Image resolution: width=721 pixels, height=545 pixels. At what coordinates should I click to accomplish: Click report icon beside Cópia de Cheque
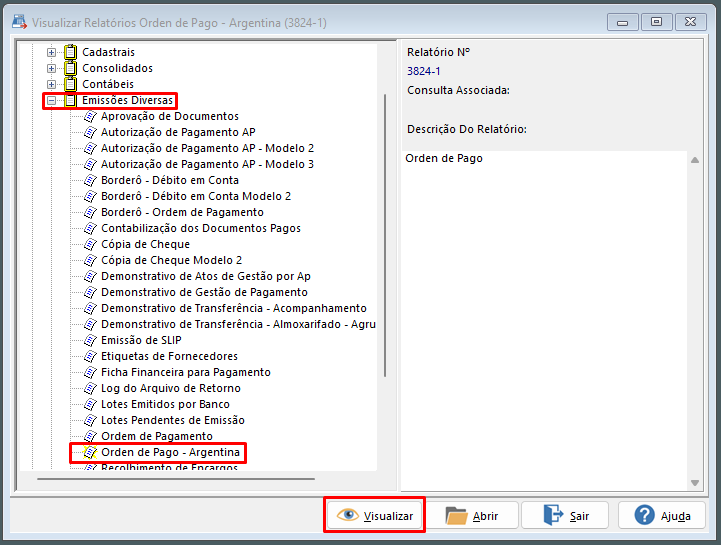(91, 244)
